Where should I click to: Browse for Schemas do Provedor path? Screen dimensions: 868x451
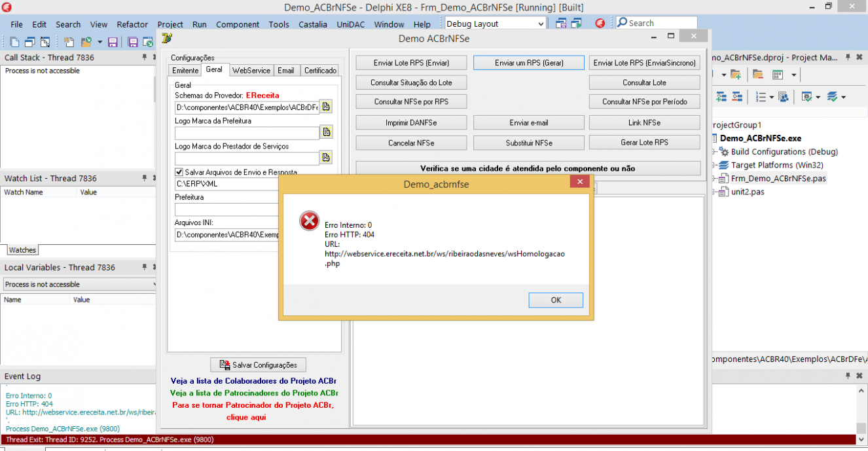click(x=326, y=107)
